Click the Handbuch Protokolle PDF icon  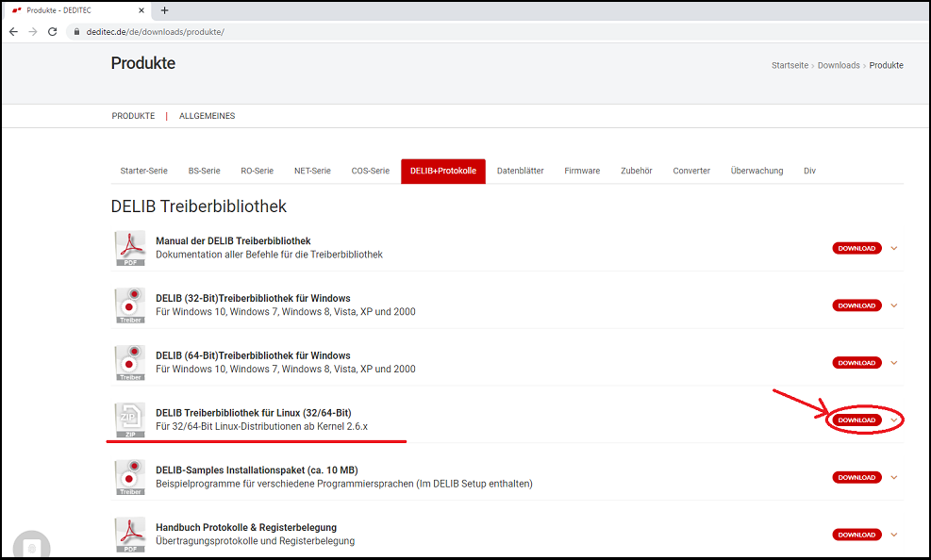130,535
